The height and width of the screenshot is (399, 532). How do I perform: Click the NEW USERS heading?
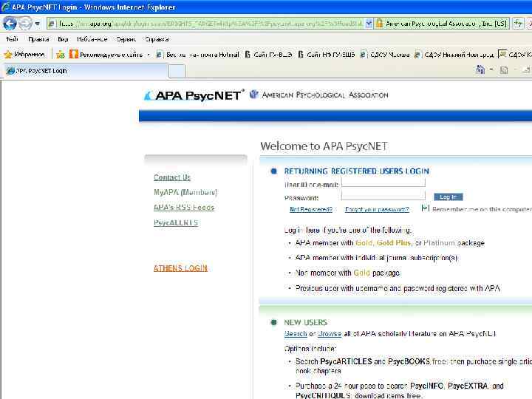point(306,322)
